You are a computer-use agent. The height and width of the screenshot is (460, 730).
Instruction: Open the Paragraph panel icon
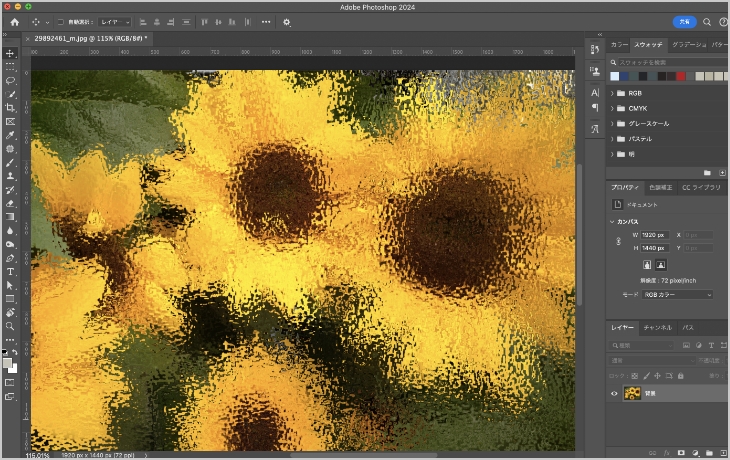click(x=595, y=108)
